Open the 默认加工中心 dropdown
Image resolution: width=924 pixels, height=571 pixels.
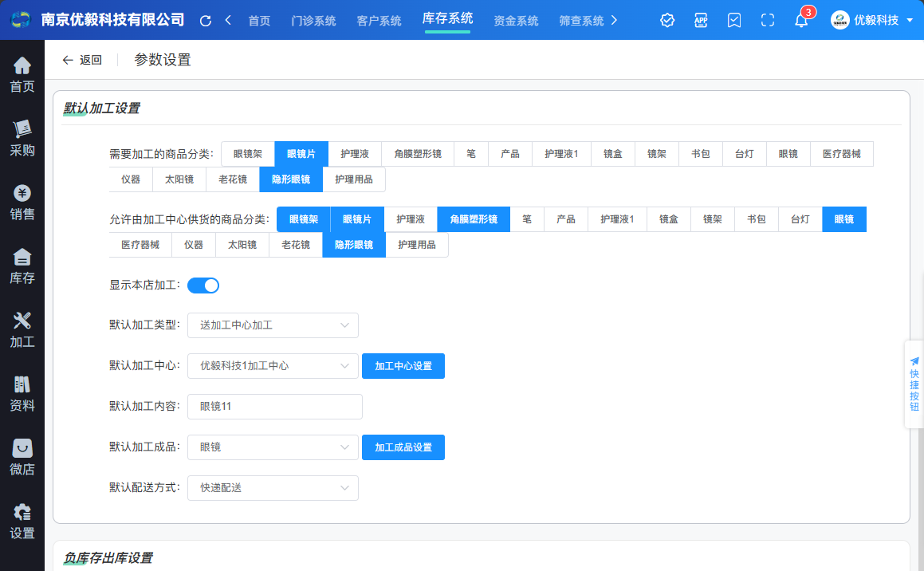(x=273, y=366)
